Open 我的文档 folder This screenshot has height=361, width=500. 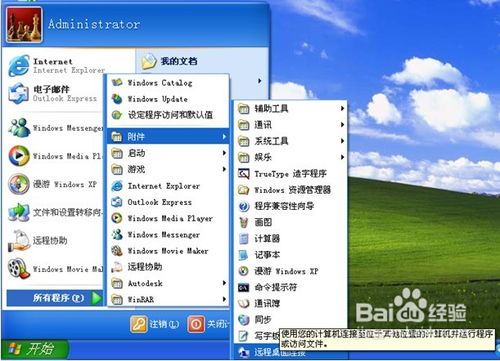pyautogui.click(x=169, y=61)
